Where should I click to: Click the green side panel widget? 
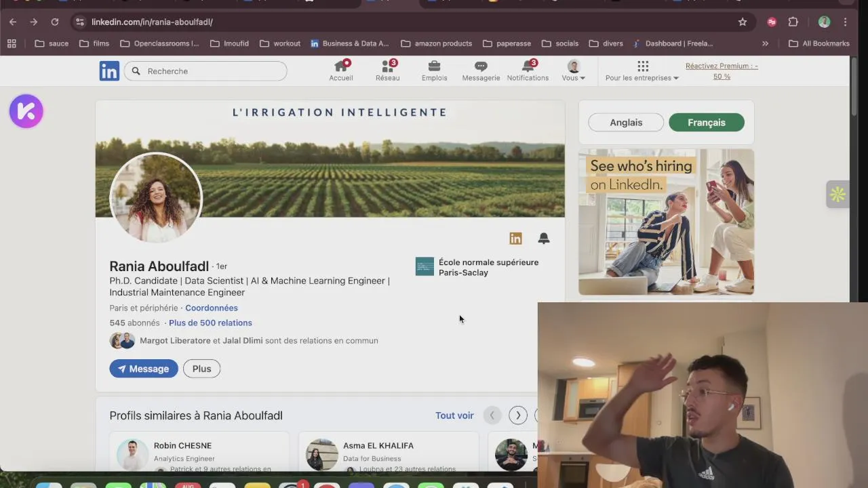[837, 195]
